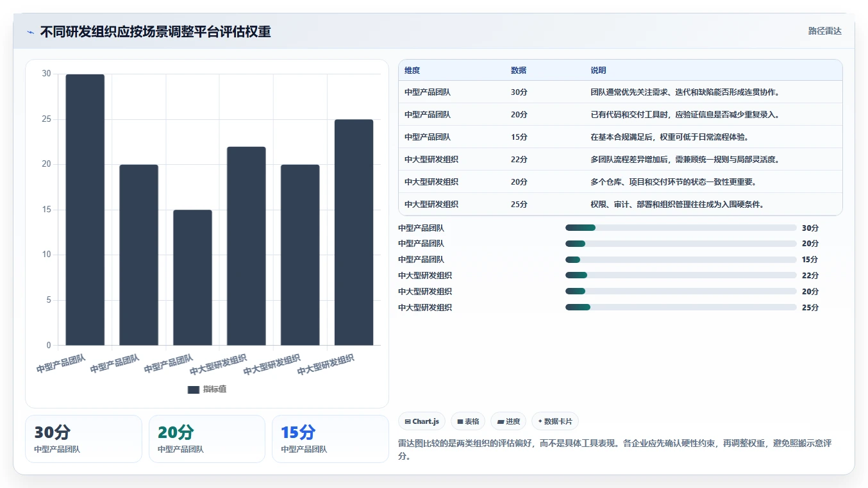This screenshot has height=488, width=868.
Task: Click the 22分 progress bar
Action: point(681,276)
